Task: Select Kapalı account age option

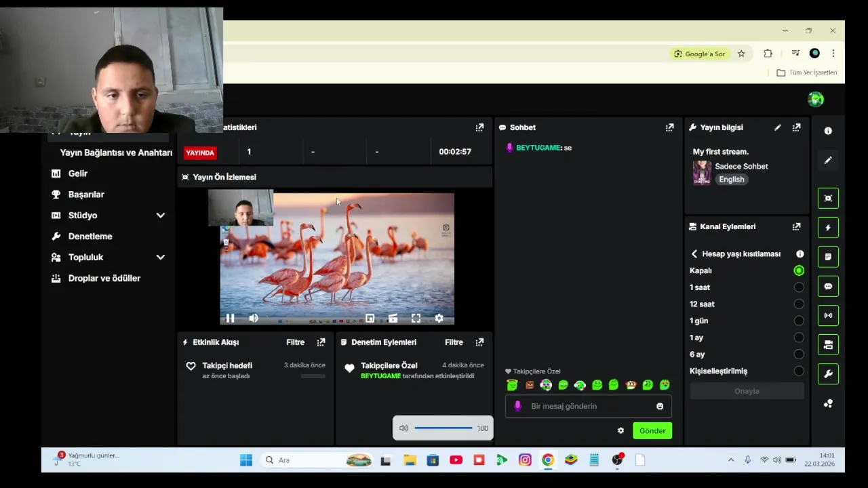Action: pos(799,270)
